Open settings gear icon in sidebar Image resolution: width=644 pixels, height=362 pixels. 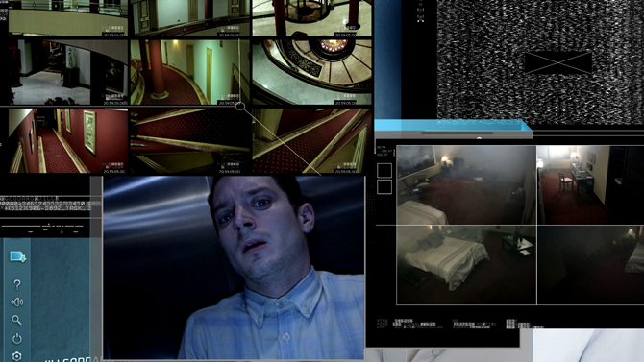pyautogui.click(x=17, y=356)
